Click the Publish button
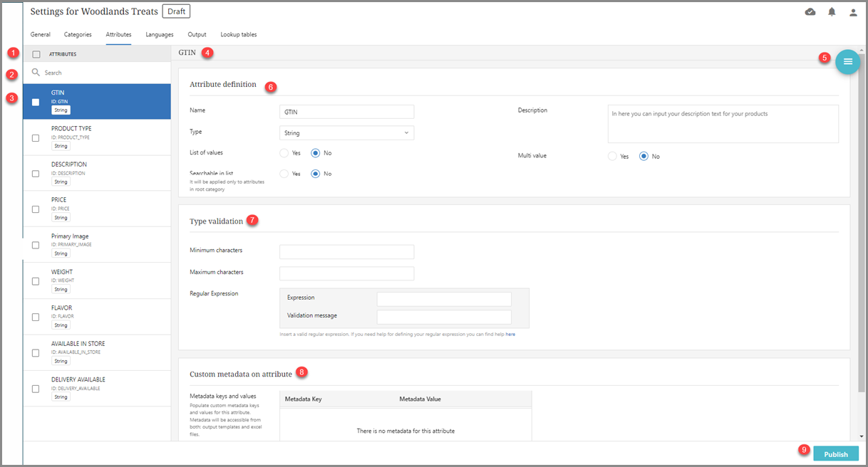 point(835,454)
